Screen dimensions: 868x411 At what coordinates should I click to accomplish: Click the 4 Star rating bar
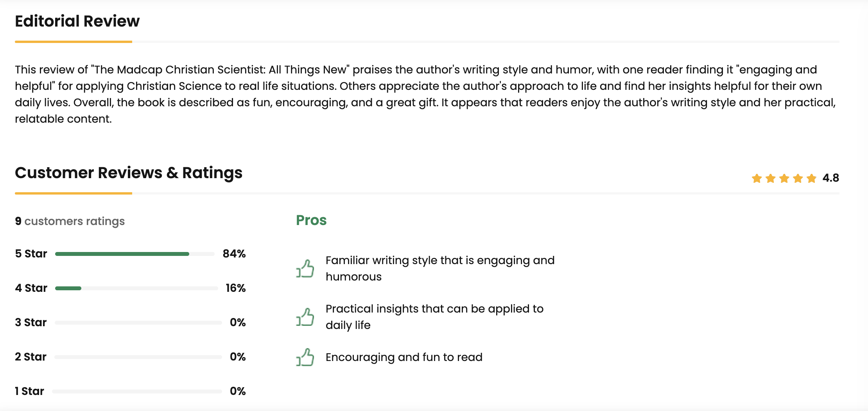click(136, 288)
